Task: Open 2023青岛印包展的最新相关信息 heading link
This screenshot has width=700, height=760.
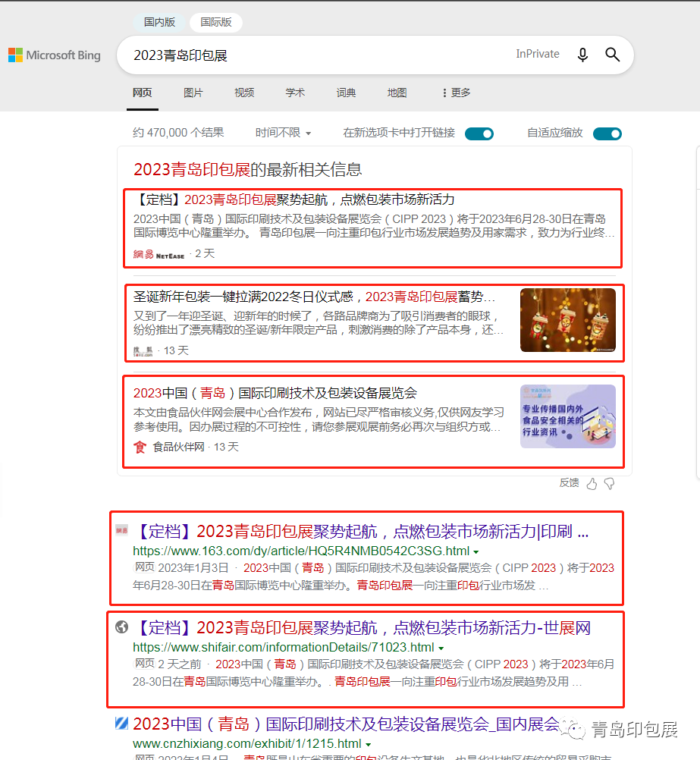Action: [x=248, y=170]
